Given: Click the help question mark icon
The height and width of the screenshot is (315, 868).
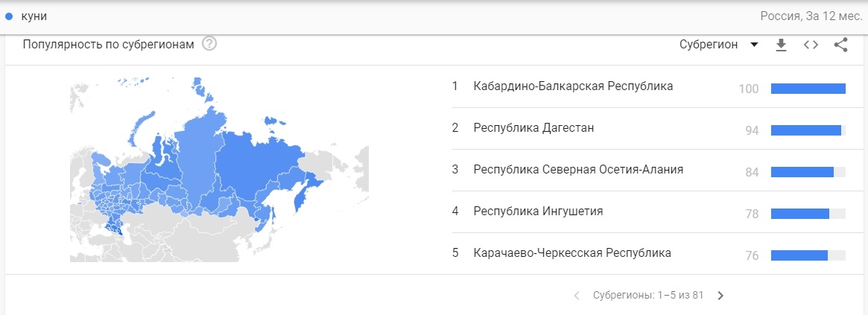Looking at the screenshot, I should 209,44.
